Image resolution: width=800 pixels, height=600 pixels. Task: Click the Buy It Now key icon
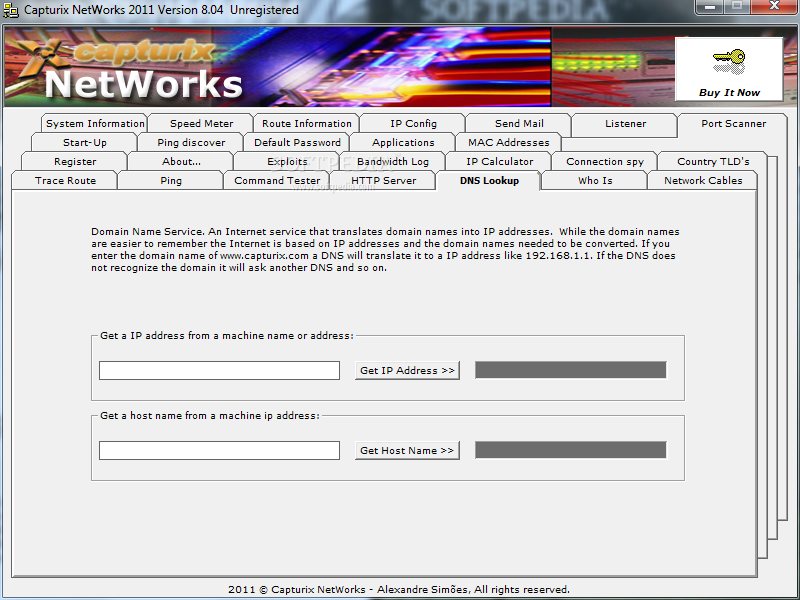pyautogui.click(x=729, y=62)
